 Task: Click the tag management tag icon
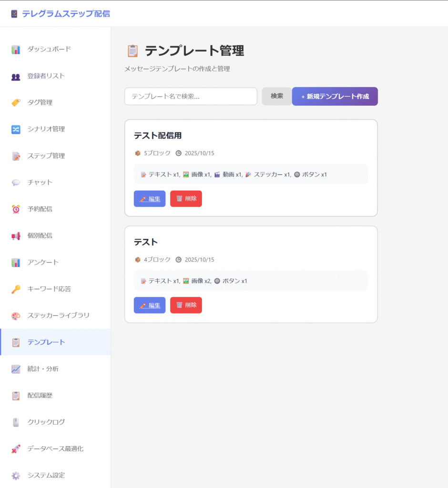pos(16,102)
